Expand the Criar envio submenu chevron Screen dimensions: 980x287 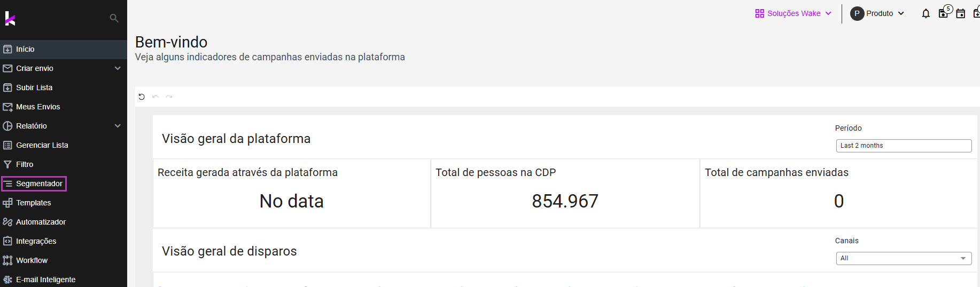[x=118, y=68]
